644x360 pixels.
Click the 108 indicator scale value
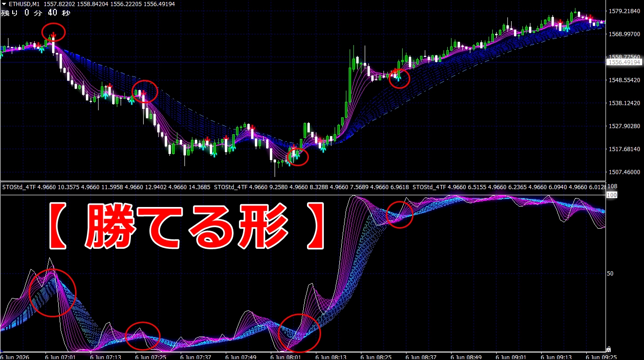point(613,187)
